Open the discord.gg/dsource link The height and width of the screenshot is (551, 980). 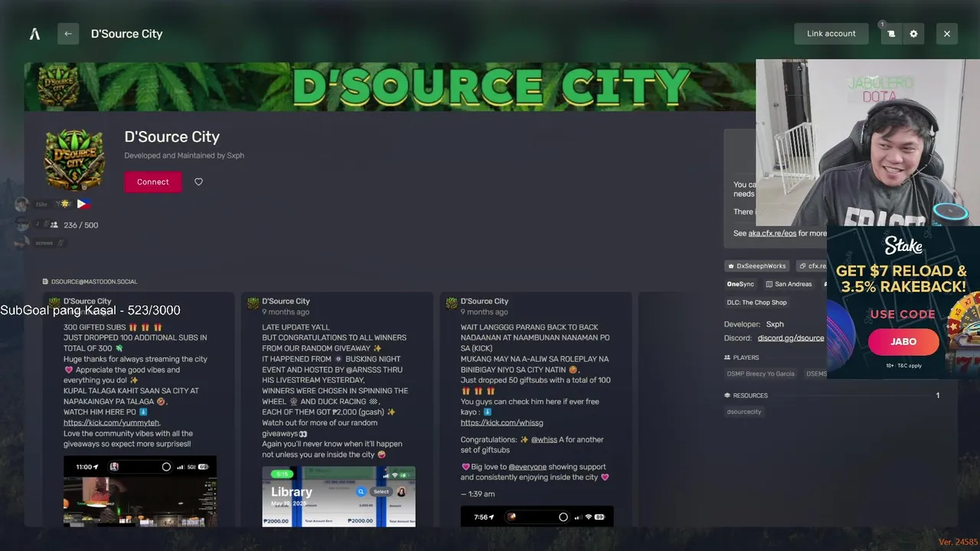pos(791,337)
